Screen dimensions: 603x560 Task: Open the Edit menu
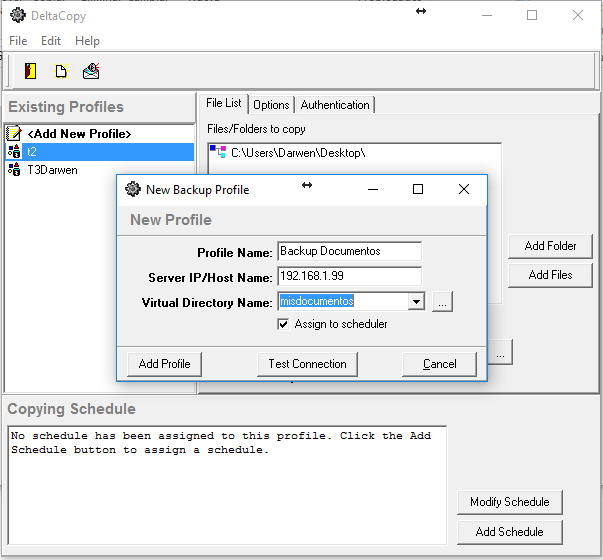pos(51,41)
